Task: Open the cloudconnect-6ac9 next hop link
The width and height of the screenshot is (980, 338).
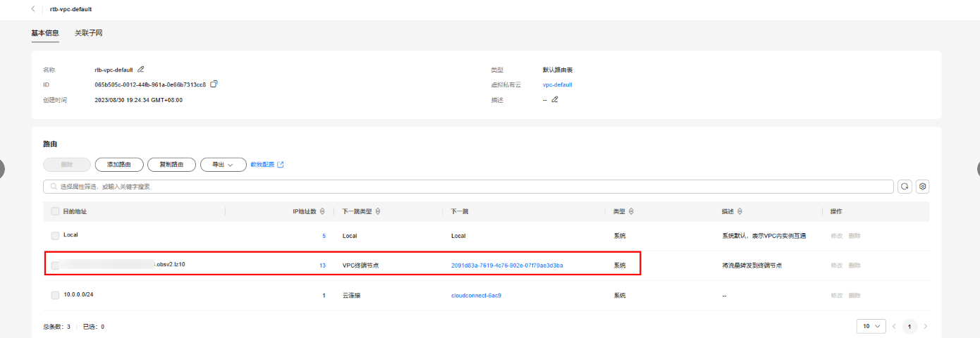Action: tap(476, 295)
